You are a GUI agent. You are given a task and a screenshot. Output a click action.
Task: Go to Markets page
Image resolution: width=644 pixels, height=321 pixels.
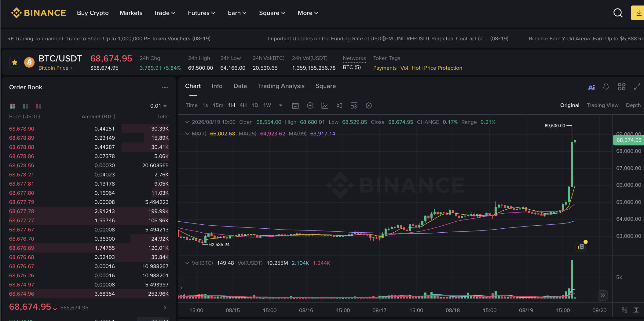131,13
